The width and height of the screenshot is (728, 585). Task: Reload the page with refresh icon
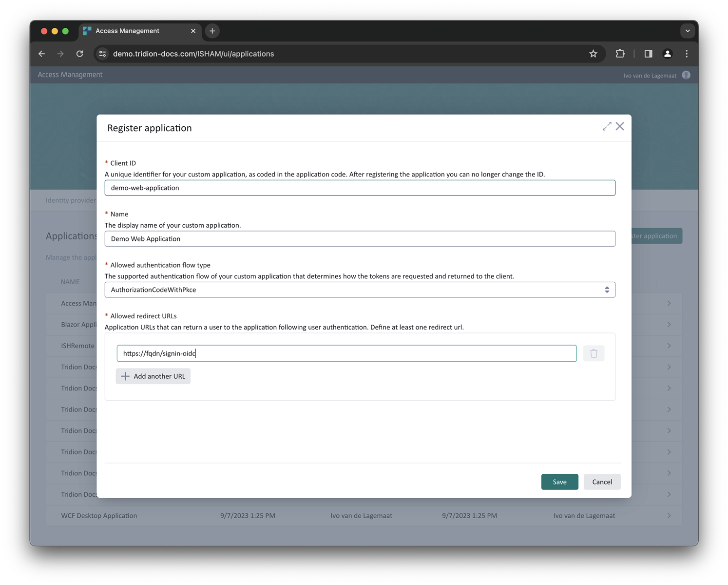click(x=80, y=54)
